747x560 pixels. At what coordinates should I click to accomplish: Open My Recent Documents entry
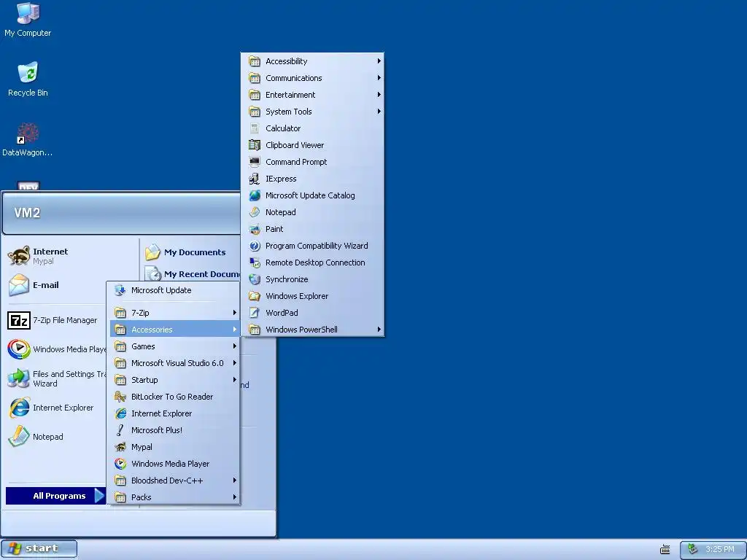(193, 274)
